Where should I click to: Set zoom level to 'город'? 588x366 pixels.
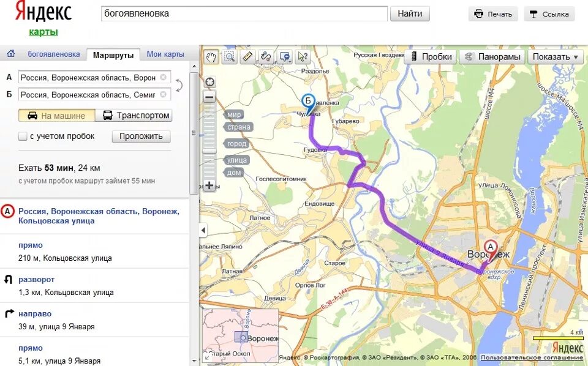(236, 143)
